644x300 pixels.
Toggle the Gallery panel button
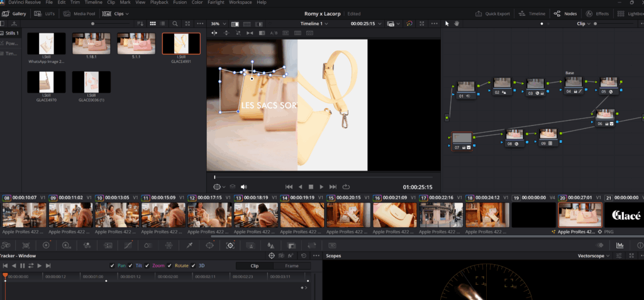[14, 14]
